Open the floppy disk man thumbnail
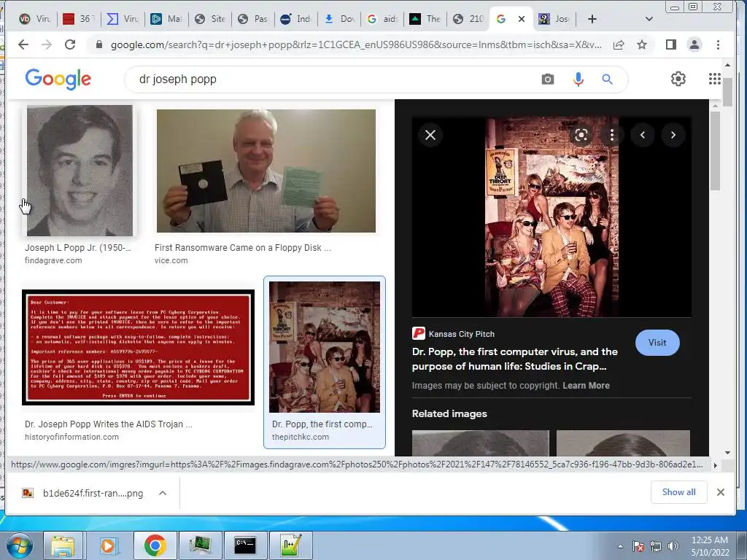The height and width of the screenshot is (560, 747). 266,171
